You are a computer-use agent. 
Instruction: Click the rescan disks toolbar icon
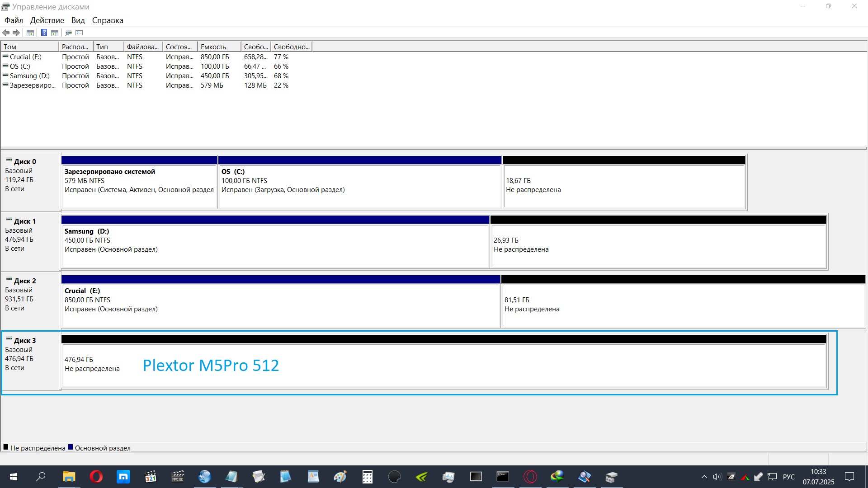[x=68, y=33]
